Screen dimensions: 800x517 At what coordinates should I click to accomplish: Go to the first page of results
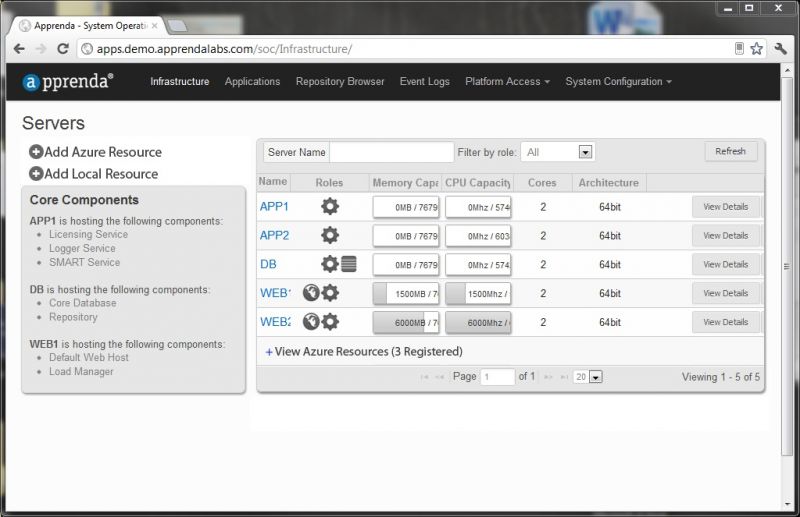[424, 377]
